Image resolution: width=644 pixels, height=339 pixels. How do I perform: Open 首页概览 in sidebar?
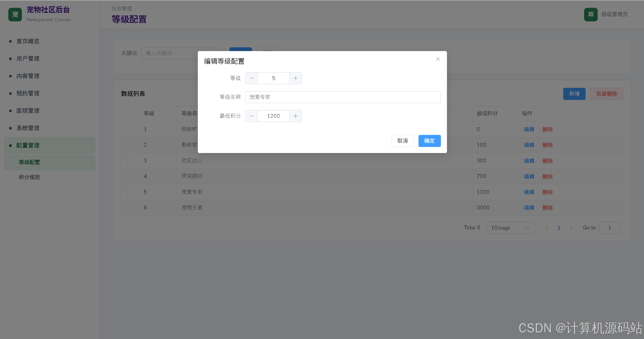[x=50, y=41]
